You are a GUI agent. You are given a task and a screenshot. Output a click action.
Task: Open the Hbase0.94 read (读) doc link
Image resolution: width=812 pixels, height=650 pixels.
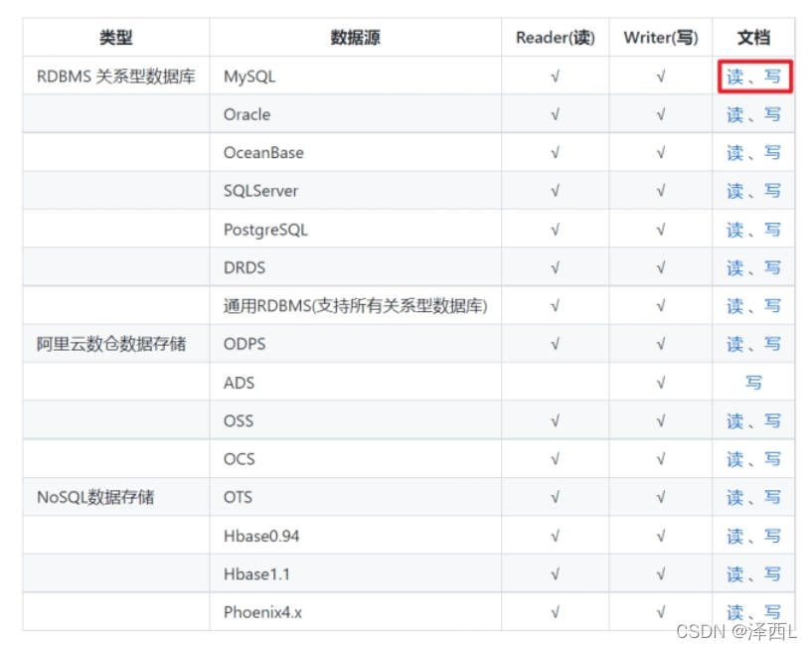[x=734, y=536]
